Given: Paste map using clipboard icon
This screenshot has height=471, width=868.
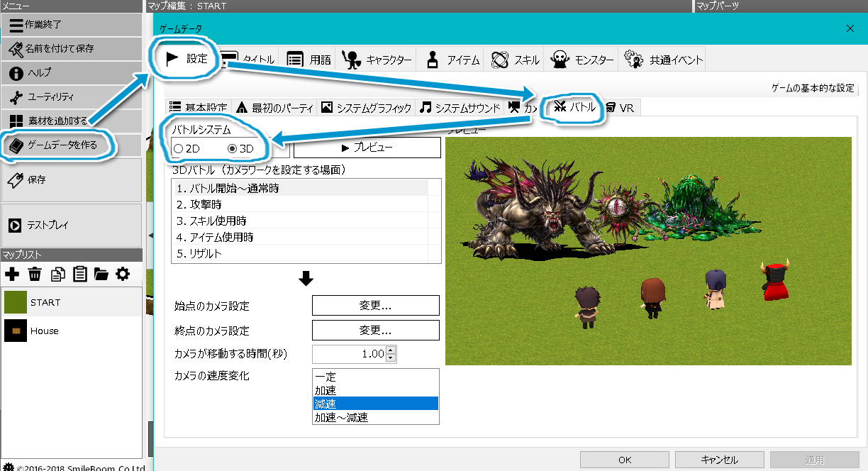Looking at the screenshot, I should click(x=79, y=274).
